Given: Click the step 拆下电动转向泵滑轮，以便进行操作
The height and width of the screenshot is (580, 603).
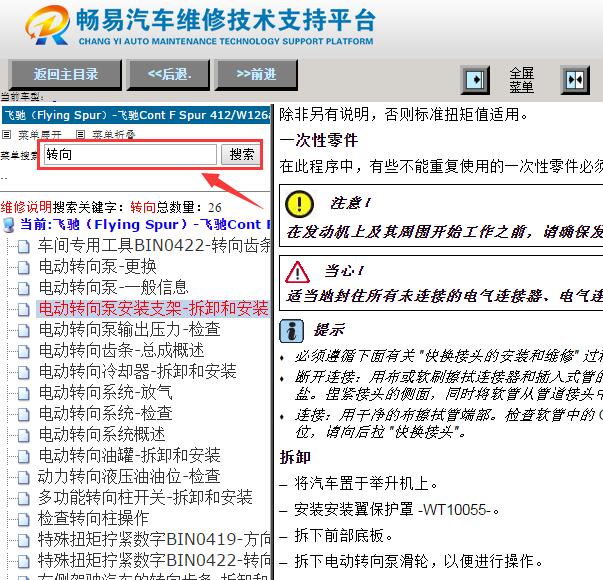Looking at the screenshot, I should 418,561.
